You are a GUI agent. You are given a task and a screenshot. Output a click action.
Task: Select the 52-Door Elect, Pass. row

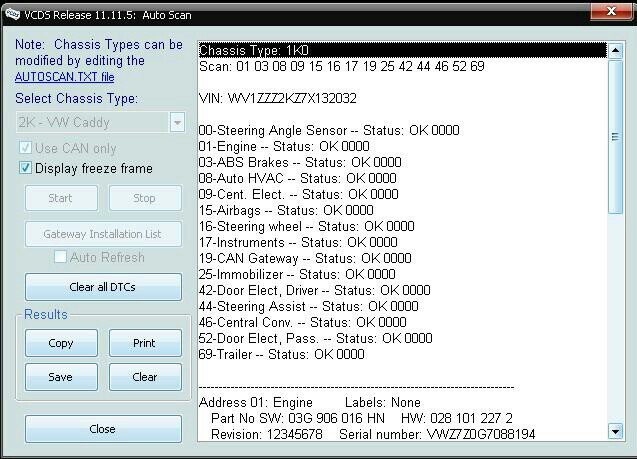pyautogui.click(x=403, y=338)
